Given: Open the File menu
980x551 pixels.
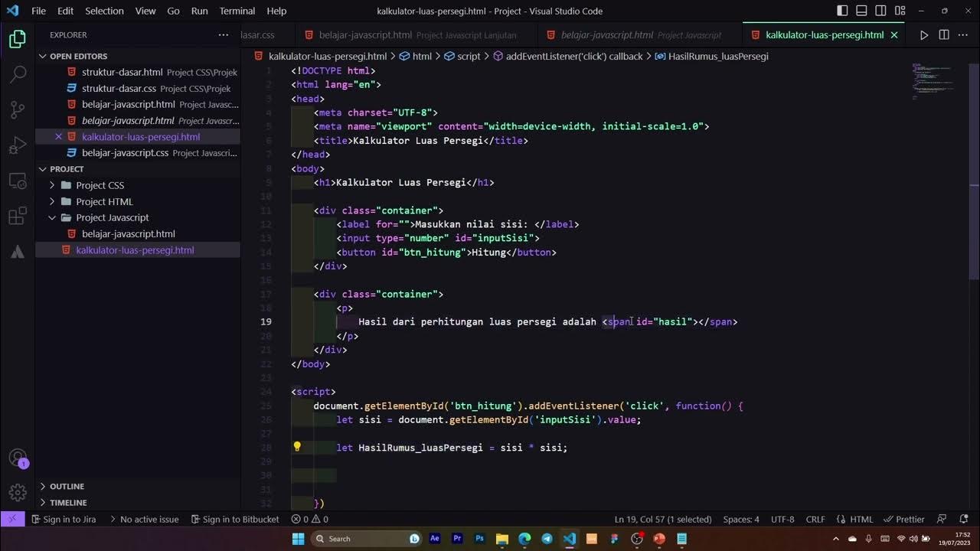Looking at the screenshot, I should 38,11.
